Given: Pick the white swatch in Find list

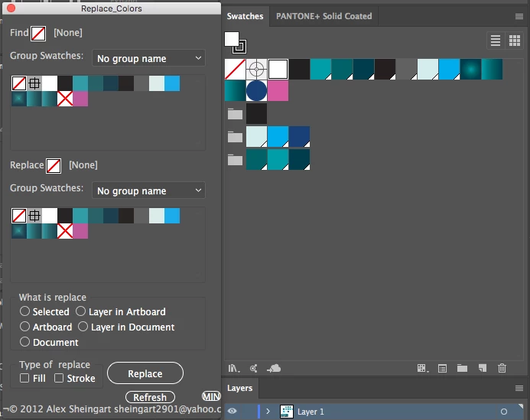Looking at the screenshot, I should pyautogui.click(x=50, y=83).
